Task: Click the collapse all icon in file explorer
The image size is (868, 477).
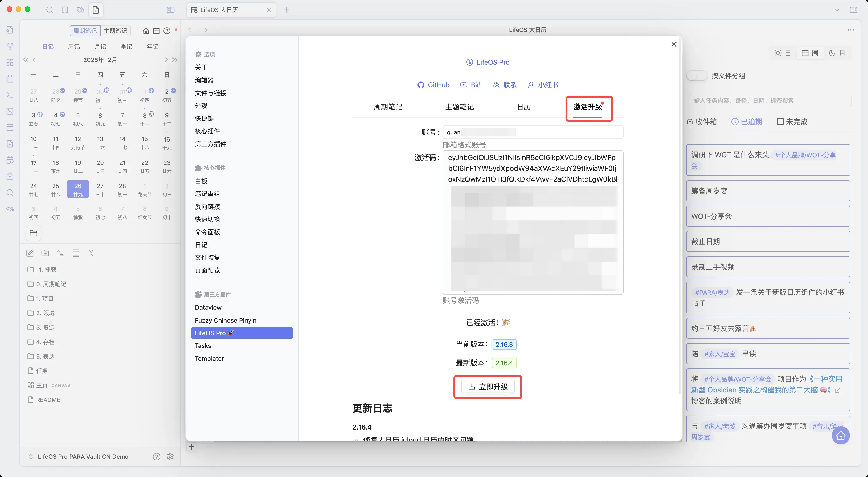Action: pyautogui.click(x=91, y=253)
